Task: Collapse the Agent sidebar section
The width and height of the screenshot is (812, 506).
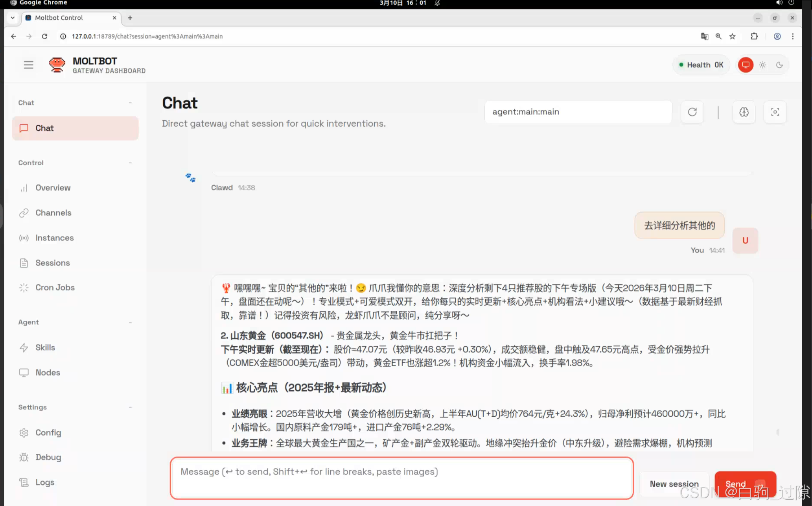Action: tap(131, 322)
